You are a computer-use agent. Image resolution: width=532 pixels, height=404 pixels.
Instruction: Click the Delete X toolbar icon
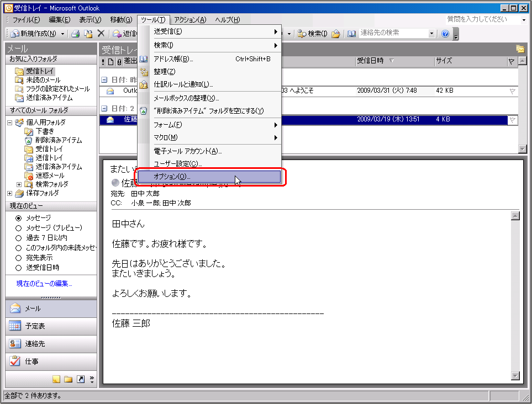101,33
